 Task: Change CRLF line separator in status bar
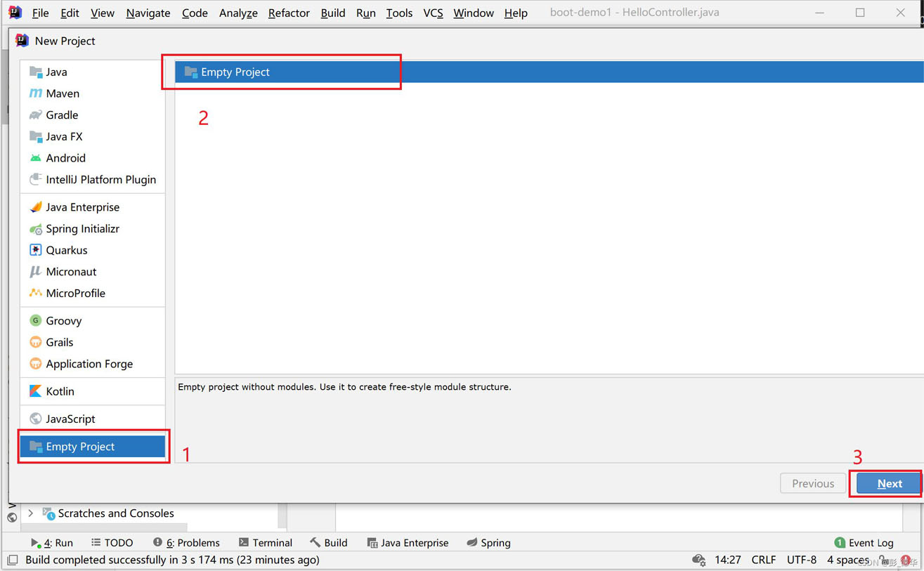[764, 560]
